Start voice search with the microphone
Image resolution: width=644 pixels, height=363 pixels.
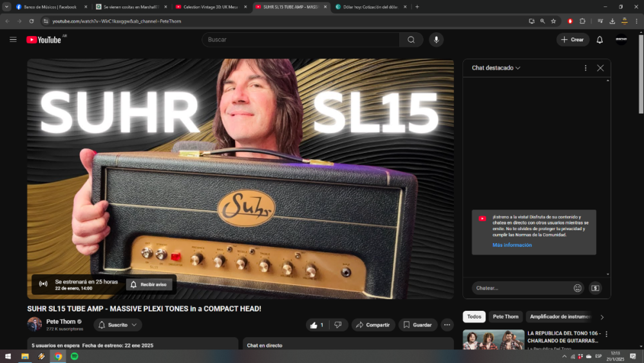[436, 39]
